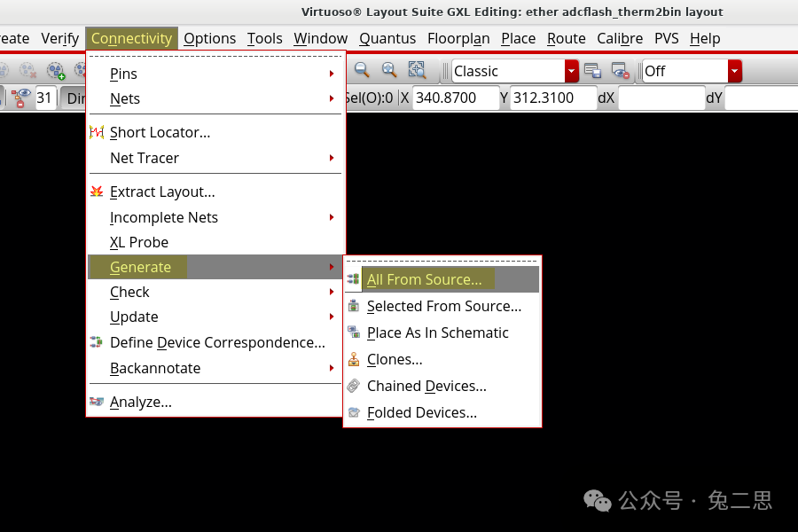798x532 pixels.
Task: Click the Define Device Correspondence icon
Action: coord(96,342)
